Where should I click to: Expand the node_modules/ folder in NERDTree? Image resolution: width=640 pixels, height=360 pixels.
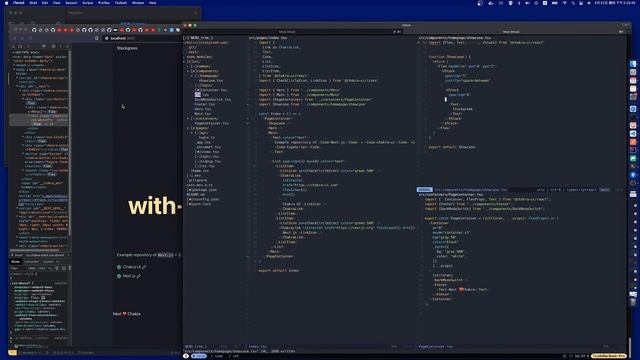[199, 57]
